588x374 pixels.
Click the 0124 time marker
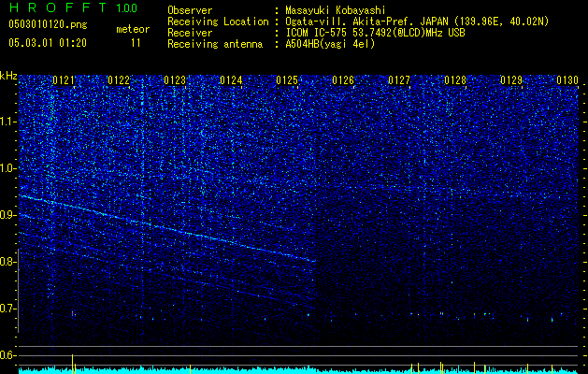coord(231,80)
